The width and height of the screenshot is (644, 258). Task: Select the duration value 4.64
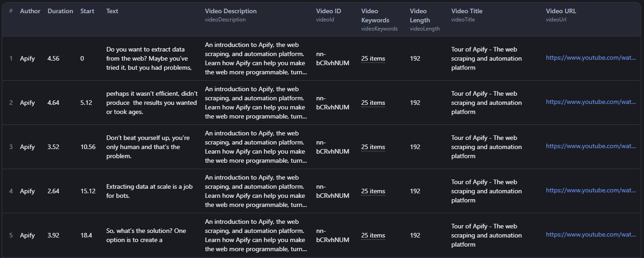[53, 103]
